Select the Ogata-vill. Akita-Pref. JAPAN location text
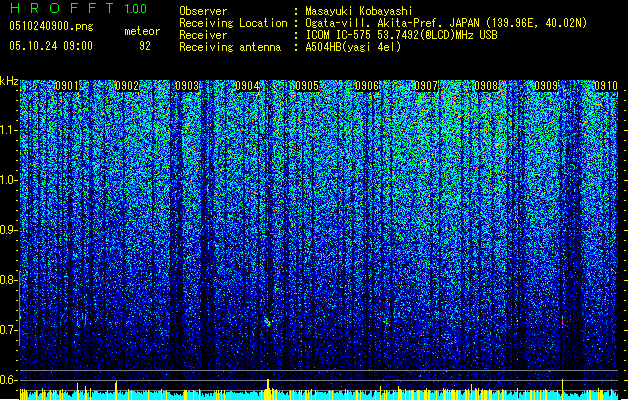This screenshot has width=629, height=400. click(446, 23)
